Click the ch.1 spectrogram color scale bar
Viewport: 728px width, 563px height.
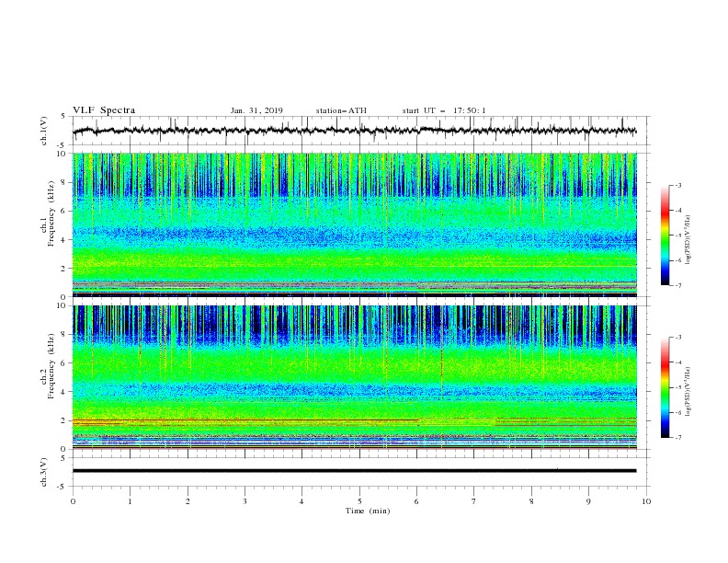tap(665, 236)
